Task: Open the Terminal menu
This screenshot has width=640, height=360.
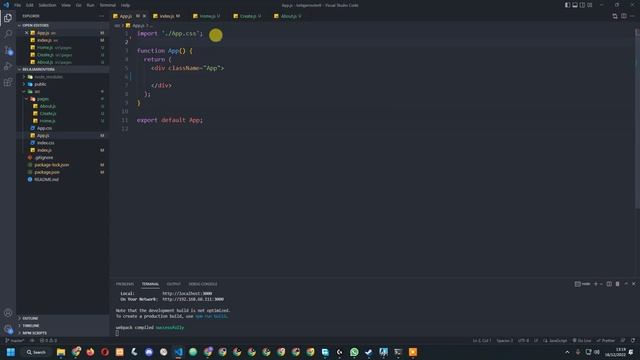Action: [108, 5]
